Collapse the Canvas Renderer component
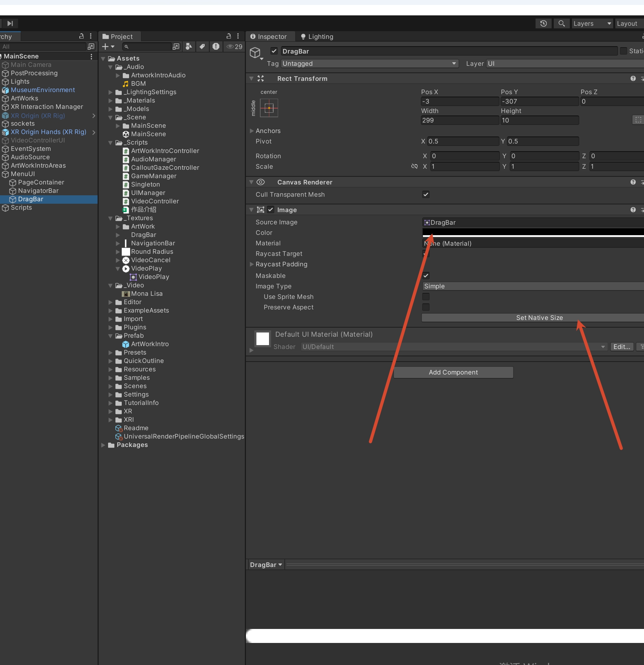Viewport: 644px width, 665px height. [x=252, y=182]
